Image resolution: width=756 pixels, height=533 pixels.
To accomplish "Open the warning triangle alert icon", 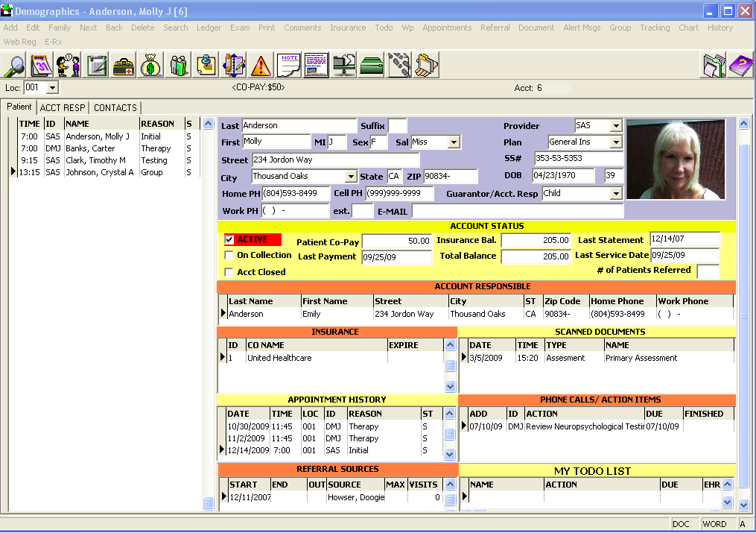I will 261,66.
